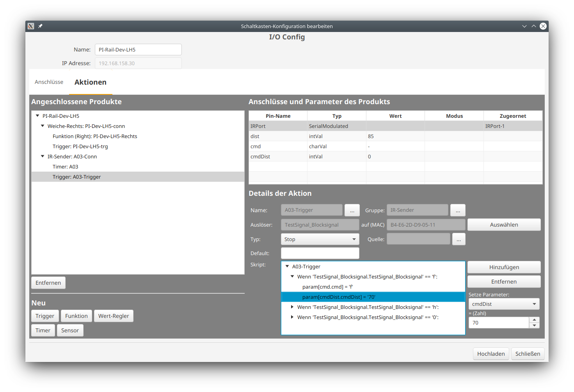Screen dimensions: 574x392
Task: Shade window using titlebar chevron
Action: pyautogui.click(x=524, y=26)
